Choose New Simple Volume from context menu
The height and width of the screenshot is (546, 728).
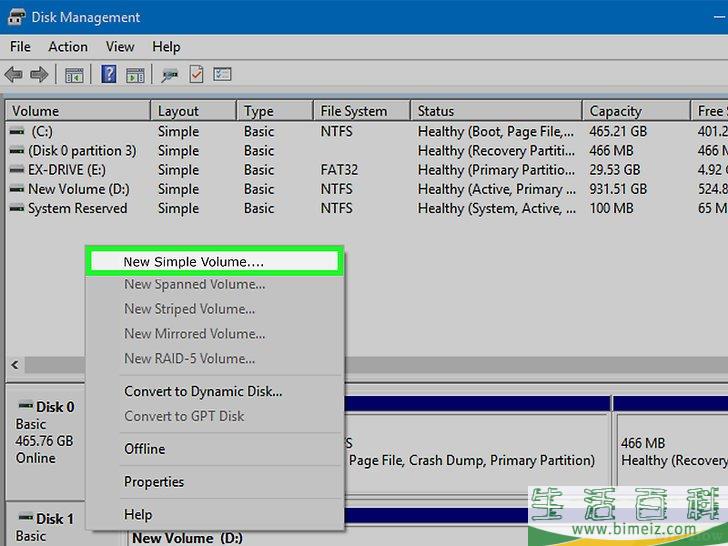pyautogui.click(x=194, y=262)
